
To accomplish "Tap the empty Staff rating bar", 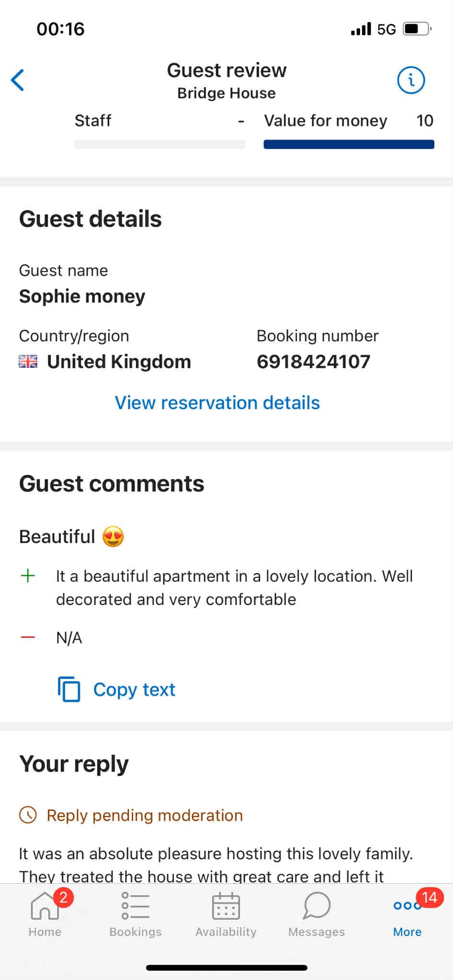I will tap(159, 145).
